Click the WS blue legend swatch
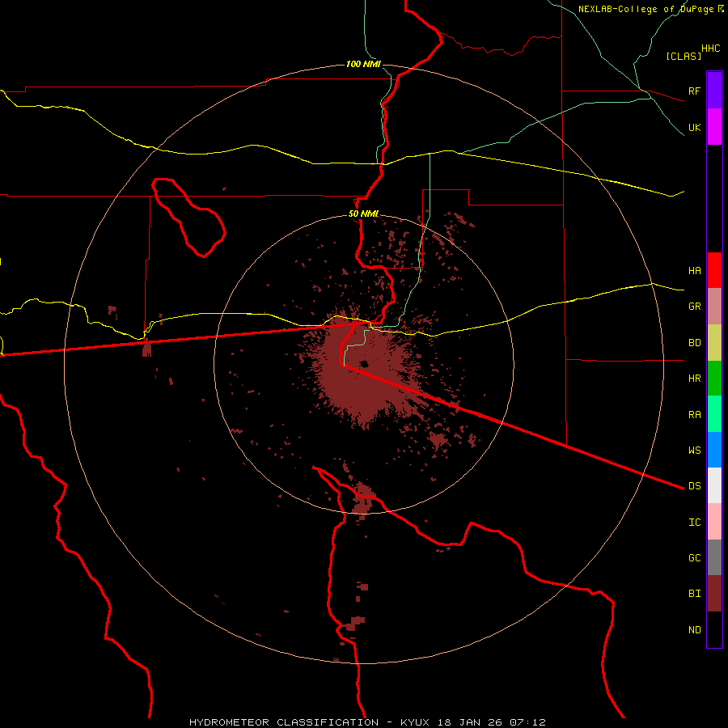The height and width of the screenshot is (728, 728). [714, 450]
